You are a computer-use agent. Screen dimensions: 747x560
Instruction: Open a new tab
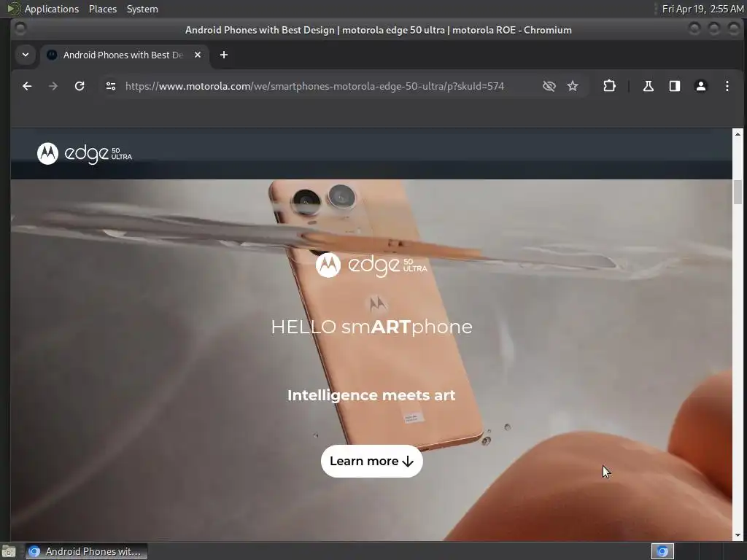(x=224, y=55)
